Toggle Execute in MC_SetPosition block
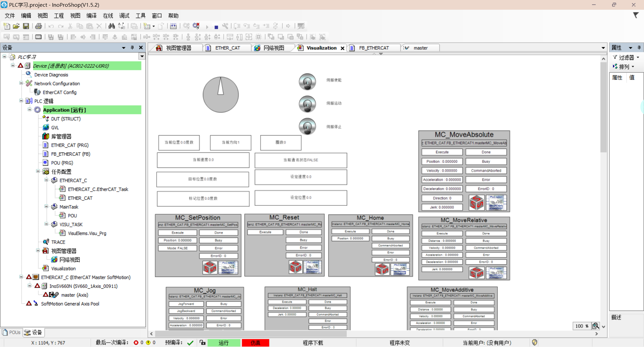Screen dimensions: 644x347 (177, 233)
